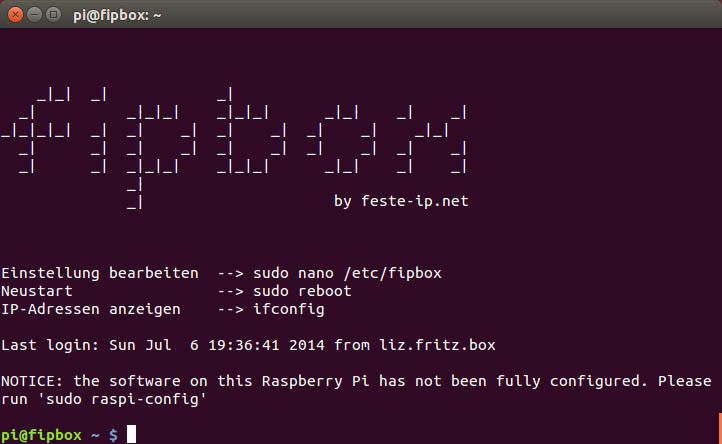Click the NOTICE message about Raspberry Pi

click(x=356, y=390)
